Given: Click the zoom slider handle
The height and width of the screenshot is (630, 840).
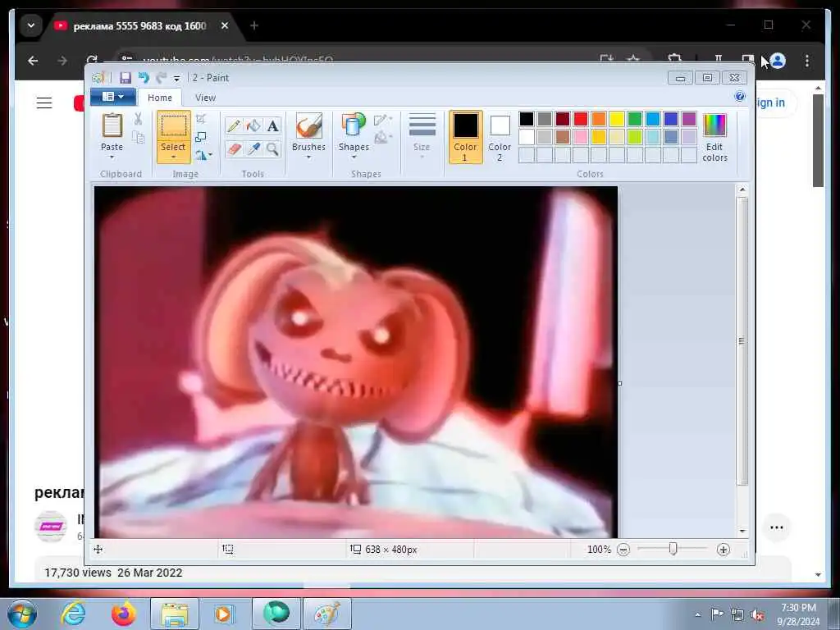Looking at the screenshot, I should [x=673, y=549].
